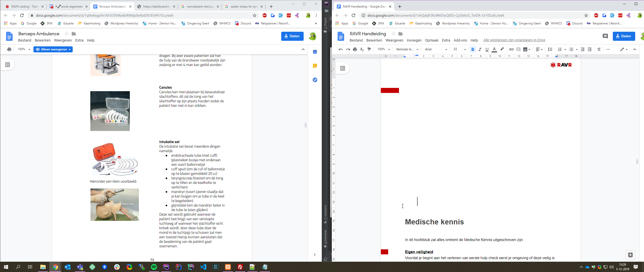Toggle bold formatting on

(473, 49)
